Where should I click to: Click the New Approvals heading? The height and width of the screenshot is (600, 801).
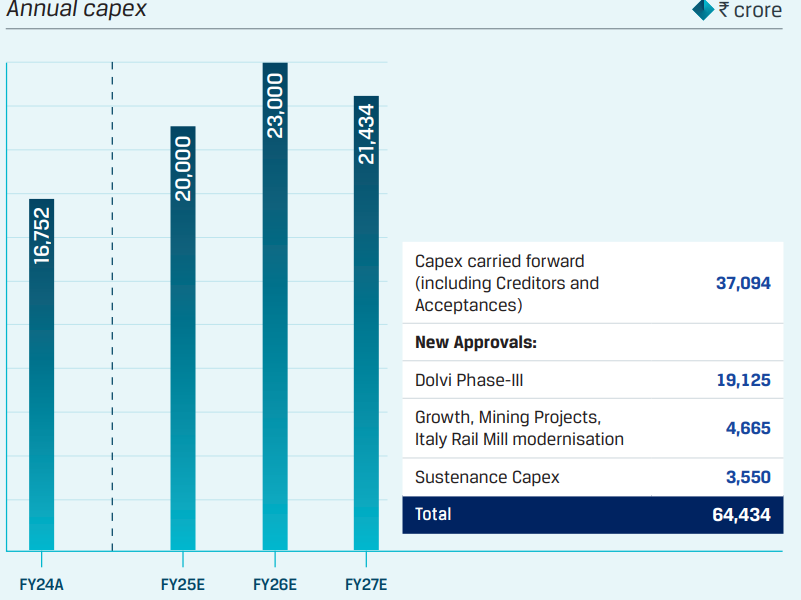pyautogui.click(x=476, y=342)
